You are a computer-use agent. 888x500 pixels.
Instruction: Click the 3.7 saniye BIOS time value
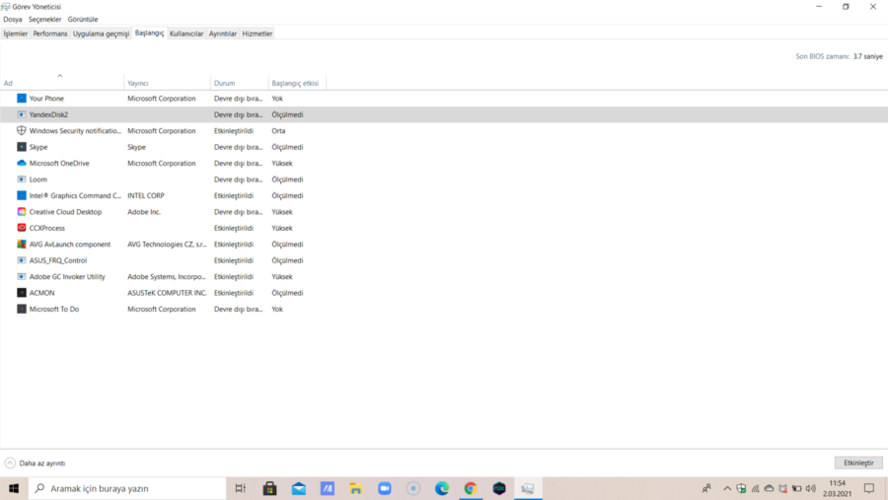tap(868, 56)
